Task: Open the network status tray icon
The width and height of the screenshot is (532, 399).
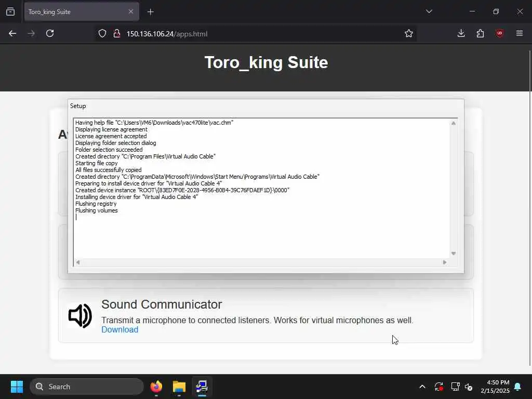Action: click(x=455, y=387)
